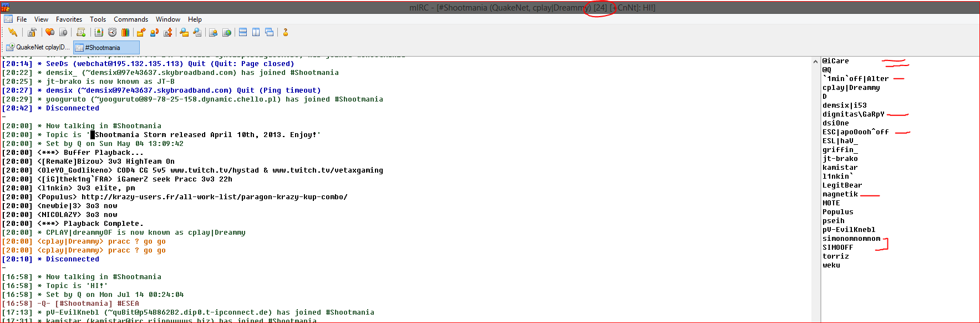980x323 pixels.
Task: Select pseih in the nick list
Action: (x=833, y=221)
